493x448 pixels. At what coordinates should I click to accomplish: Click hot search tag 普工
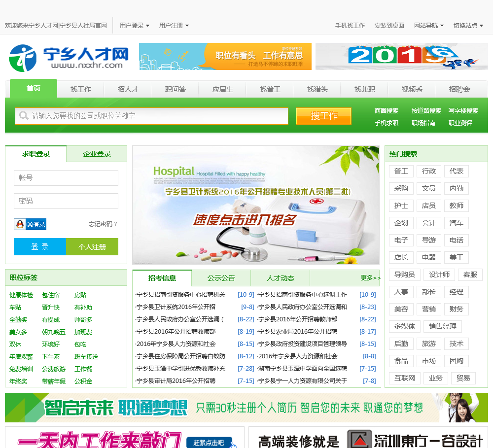tap(401, 171)
